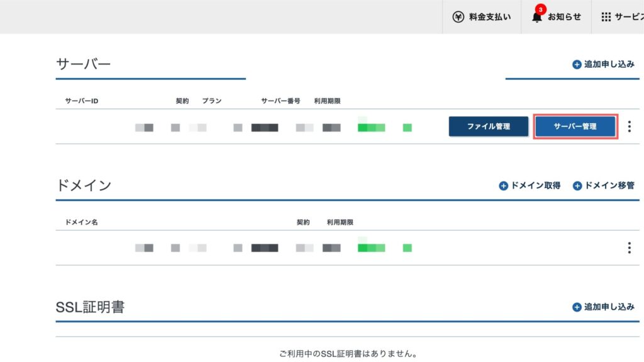The width and height of the screenshot is (644, 362).
Task: Click the プラン column header
Action: coord(212,101)
